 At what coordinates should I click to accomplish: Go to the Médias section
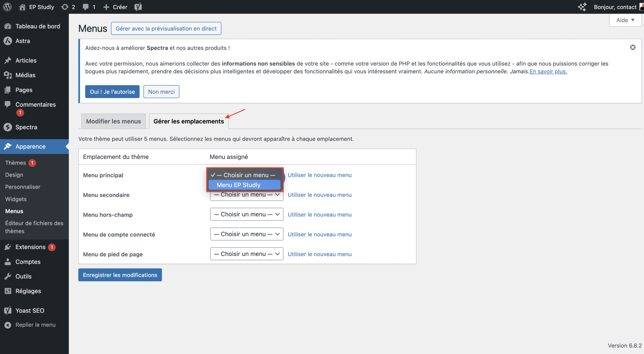coord(25,75)
